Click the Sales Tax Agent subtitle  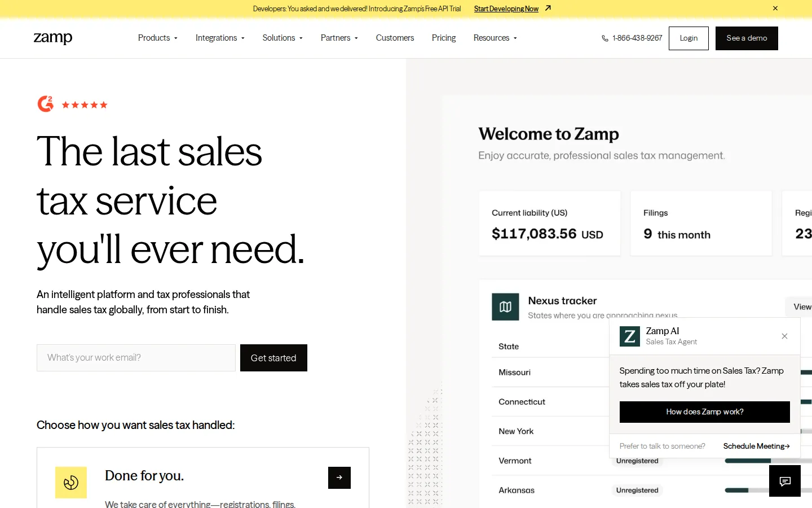[x=671, y=342]
